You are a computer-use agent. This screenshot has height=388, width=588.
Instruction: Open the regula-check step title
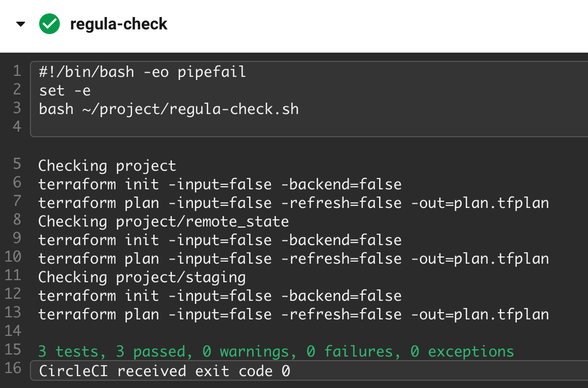click(x=119, y=24)
